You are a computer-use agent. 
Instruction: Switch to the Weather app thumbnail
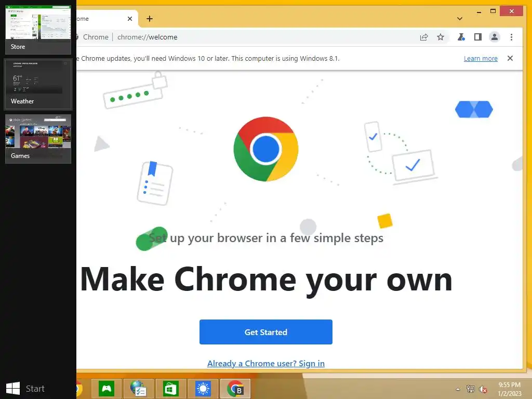tap(38, 84)
